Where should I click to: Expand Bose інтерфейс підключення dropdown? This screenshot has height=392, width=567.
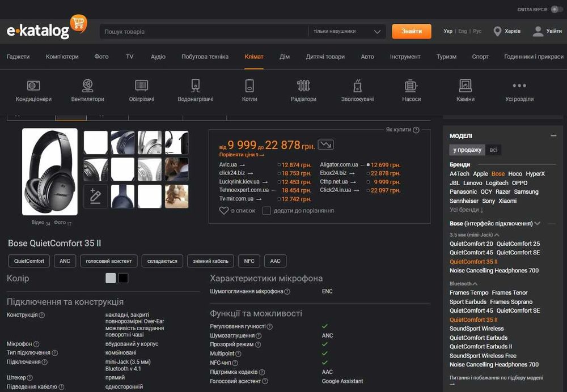(x=538, y=224)
